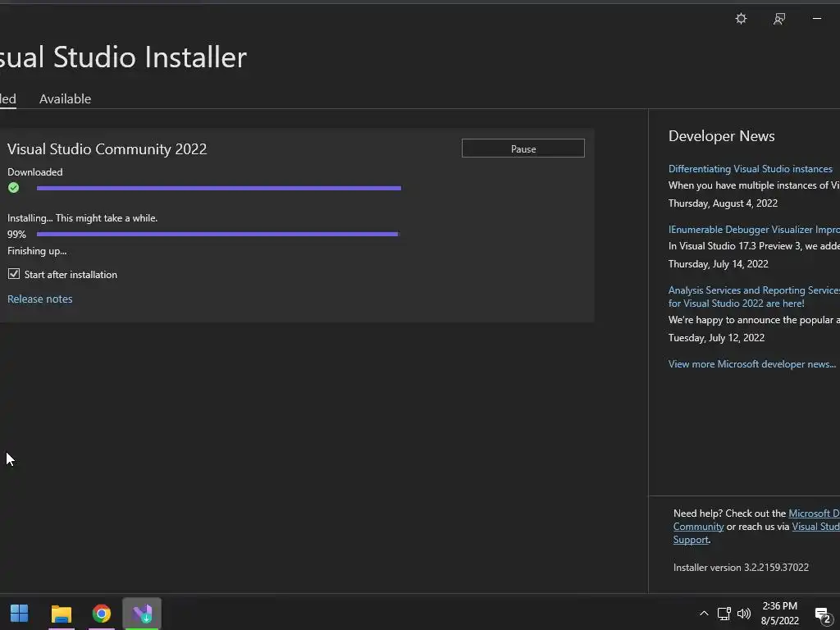The width and height of the screenshot is (840, 630).
Task: Open notification center with 2 notifications
Action: tap(823, 615)
